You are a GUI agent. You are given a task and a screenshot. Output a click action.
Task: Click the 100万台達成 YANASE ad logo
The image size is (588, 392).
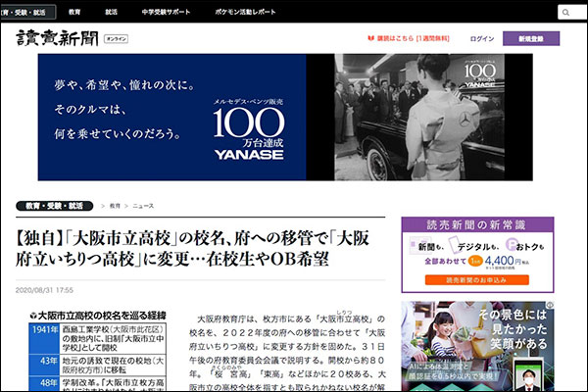tap(252, 133)
